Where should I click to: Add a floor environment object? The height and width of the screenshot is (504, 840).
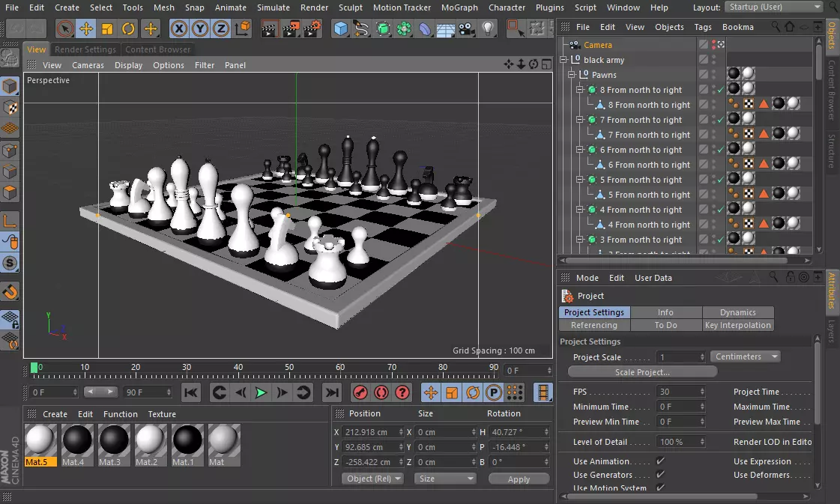(446, 28)
